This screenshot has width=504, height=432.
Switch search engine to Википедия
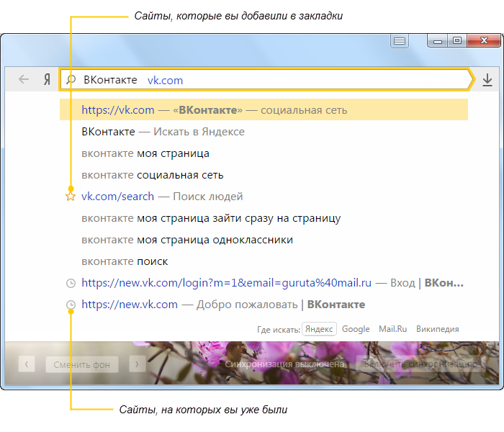[438, 329]
